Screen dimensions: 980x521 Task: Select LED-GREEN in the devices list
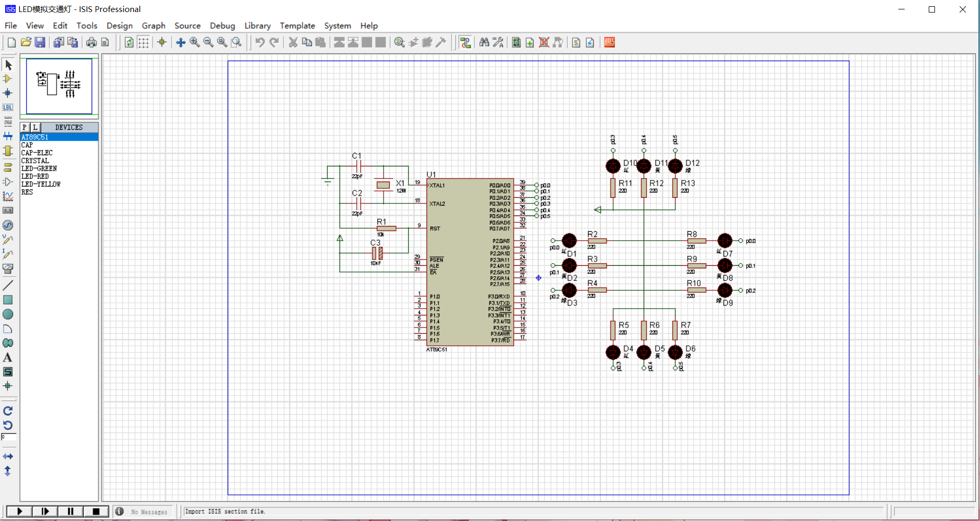pos(39,168)
